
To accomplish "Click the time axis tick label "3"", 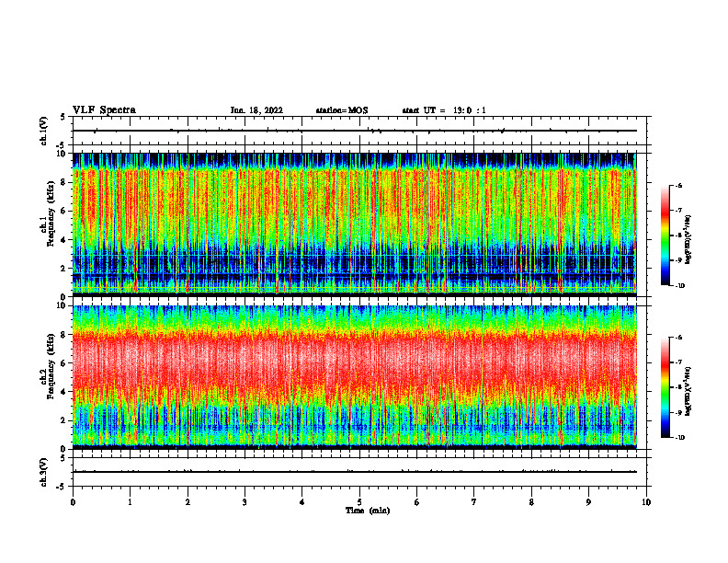I will [x=245, y=502].
